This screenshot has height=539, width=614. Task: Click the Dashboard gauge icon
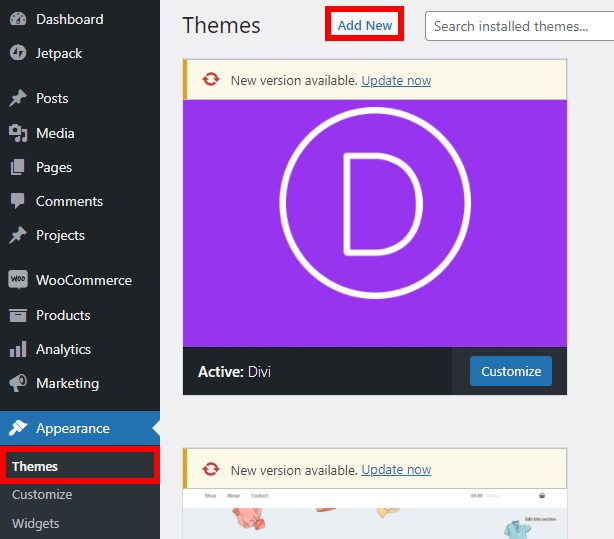18,19
